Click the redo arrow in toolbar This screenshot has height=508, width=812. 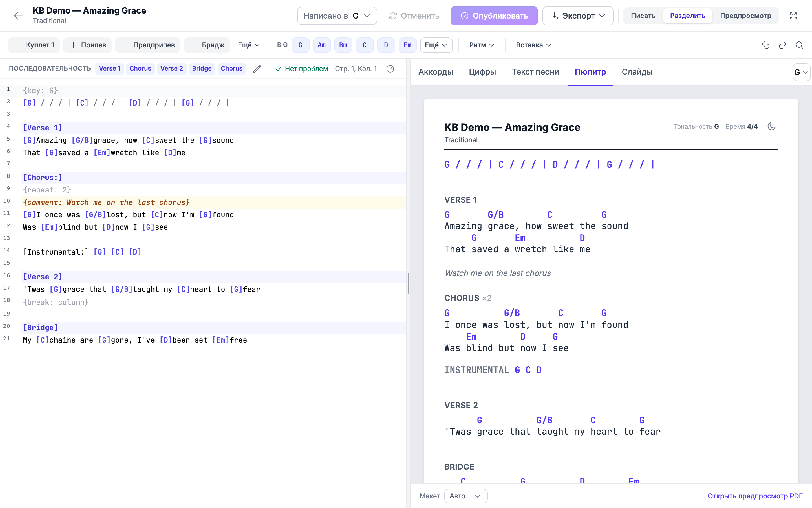coord(782,45)
